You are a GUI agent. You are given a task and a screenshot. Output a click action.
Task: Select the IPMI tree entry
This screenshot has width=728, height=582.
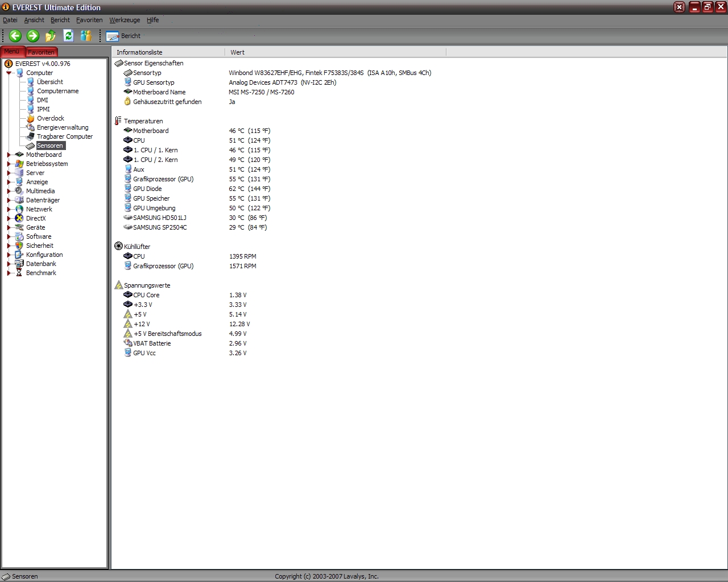coord(44,109)
